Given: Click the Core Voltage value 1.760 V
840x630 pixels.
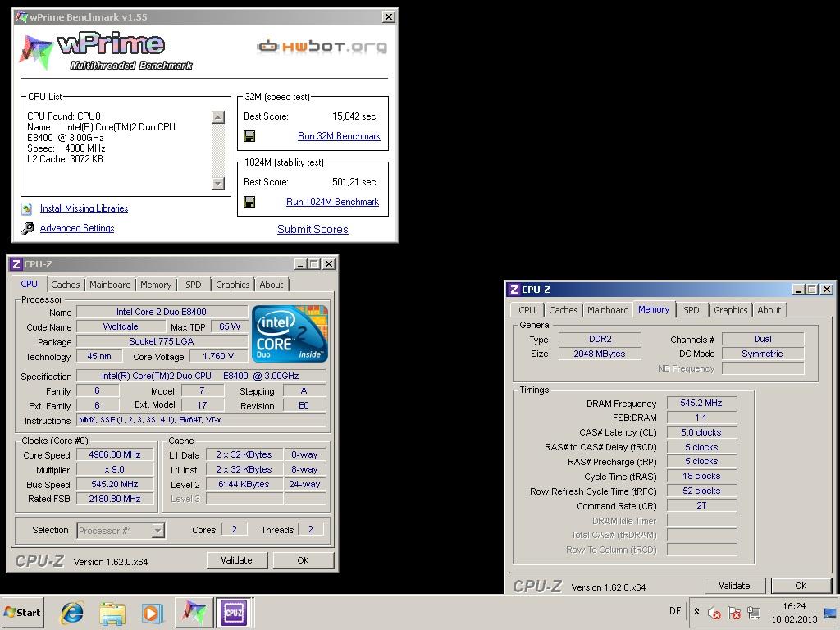Looking at the screenshot, I should point(218,356).
